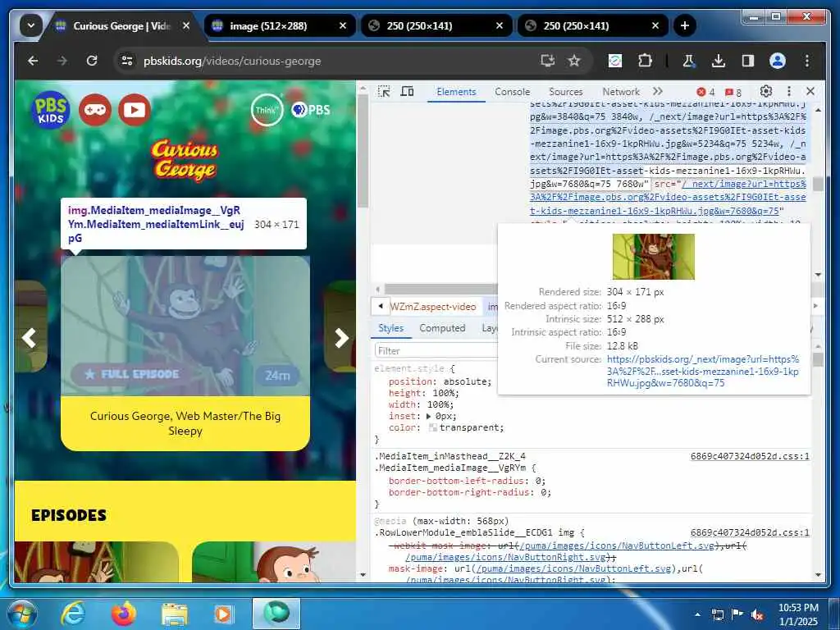Bookmark this page with star icon
The image size is (840, 630).
[574, 61]
